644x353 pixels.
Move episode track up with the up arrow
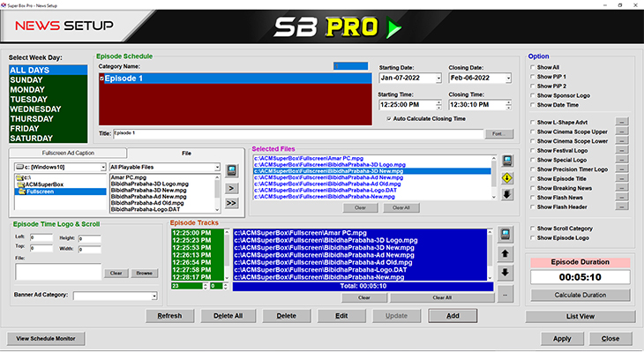[505, 253]
